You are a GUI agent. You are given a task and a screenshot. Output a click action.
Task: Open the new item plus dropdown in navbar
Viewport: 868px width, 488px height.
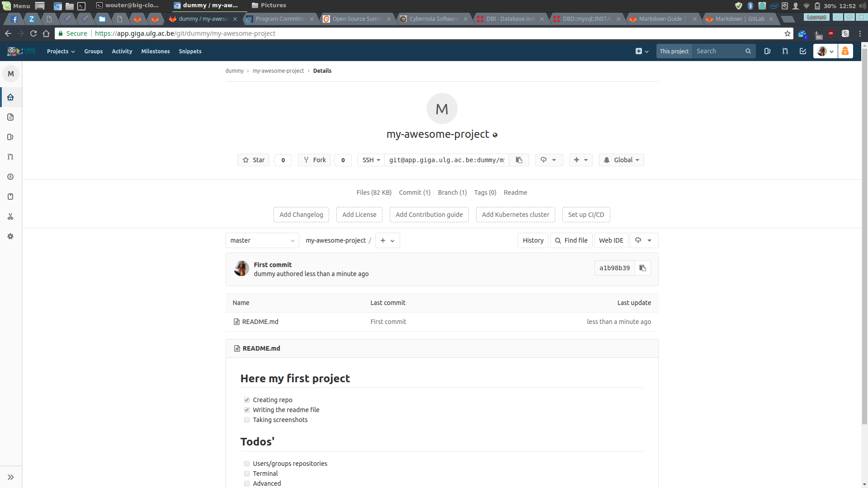tap(642, 51)
